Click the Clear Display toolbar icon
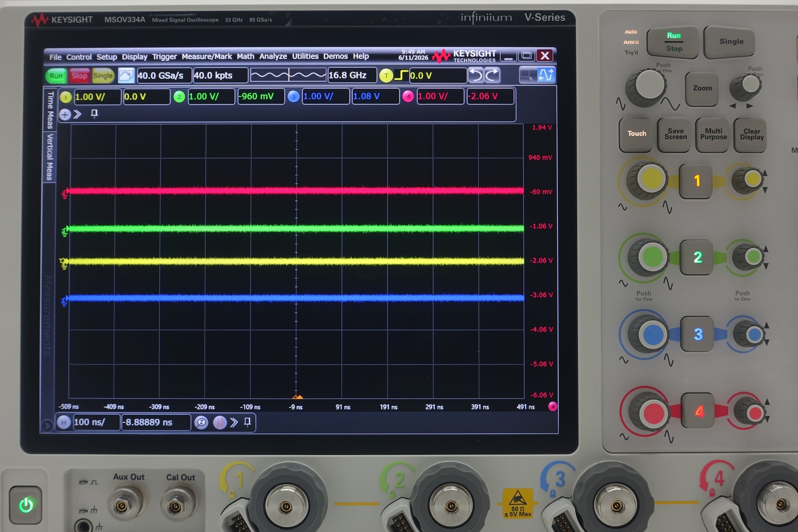This screenshot has width=798, height=532. [x=126, y=75]
